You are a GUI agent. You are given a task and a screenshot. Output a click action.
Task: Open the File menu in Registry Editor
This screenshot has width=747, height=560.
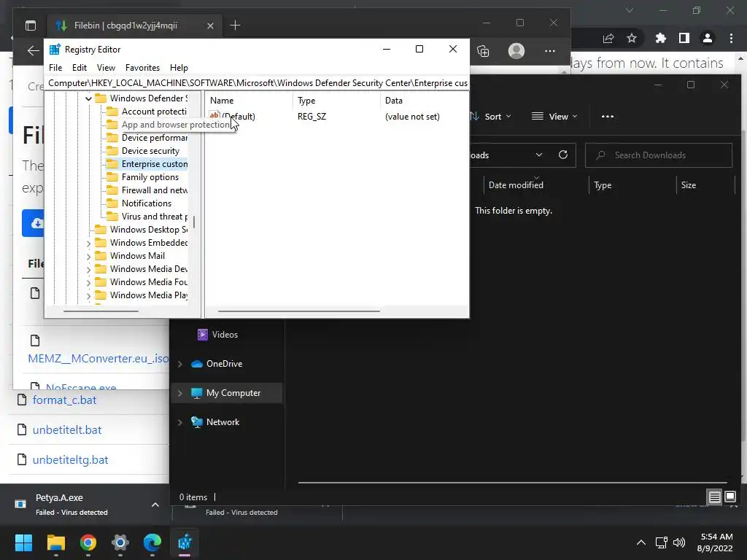[55, 68]
